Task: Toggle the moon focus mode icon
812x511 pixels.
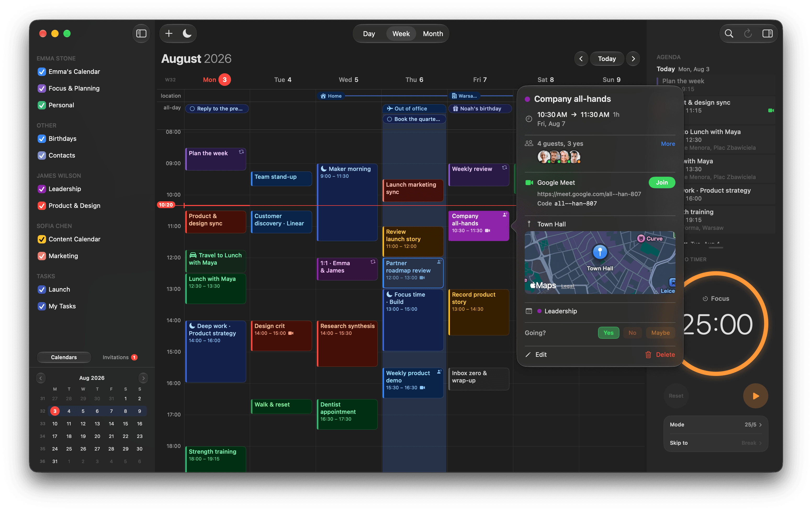Action: pos(187,34)
